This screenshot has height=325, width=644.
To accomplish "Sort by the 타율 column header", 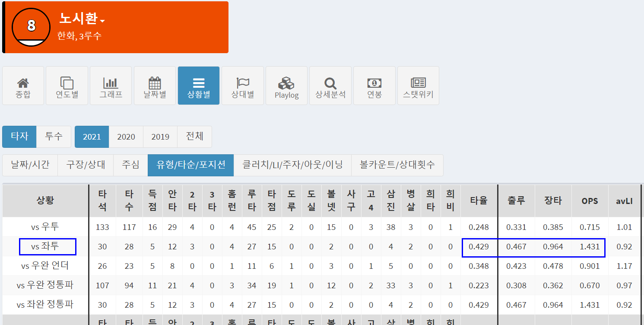I will pos(479,201).
